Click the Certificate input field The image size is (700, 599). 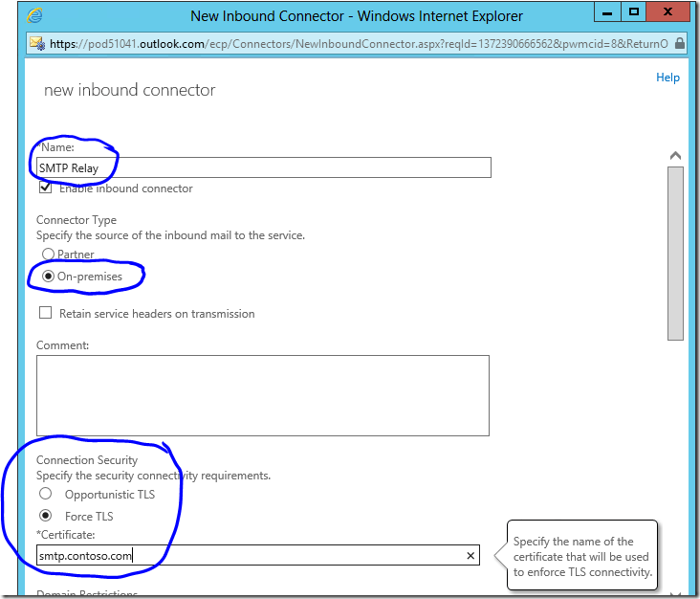point(249,556)
